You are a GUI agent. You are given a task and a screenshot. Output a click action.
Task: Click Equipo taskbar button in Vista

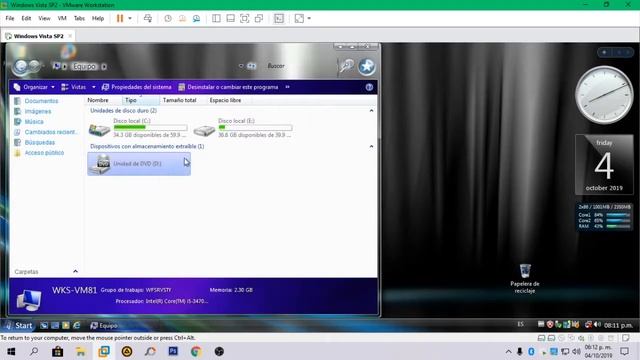[x=104, y=325]
